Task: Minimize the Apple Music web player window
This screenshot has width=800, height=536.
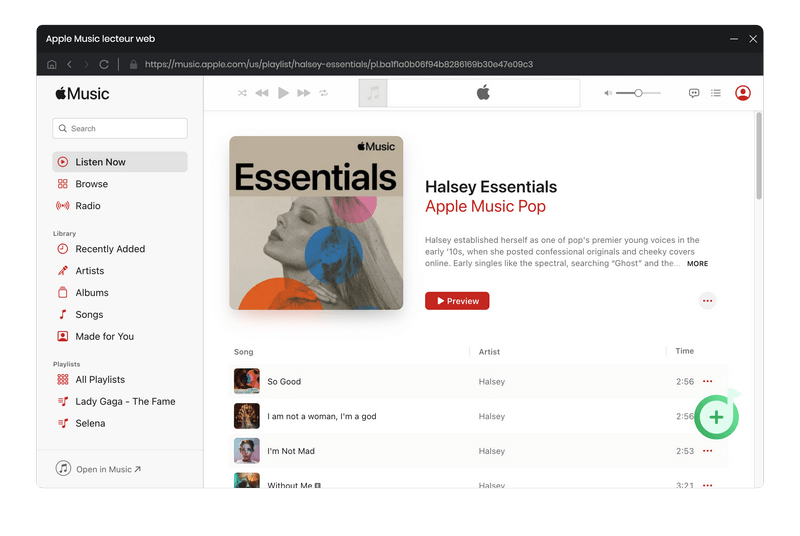Action: (x=734, y=39)
